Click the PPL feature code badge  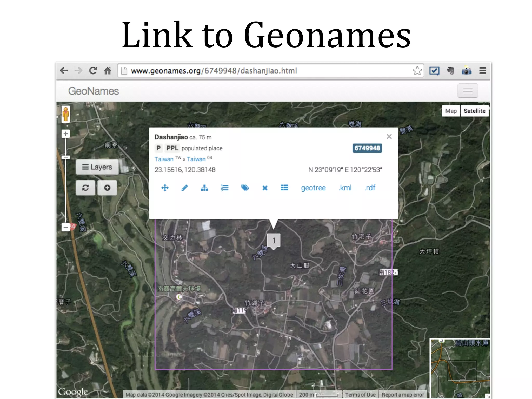click(x=172, y=148)
